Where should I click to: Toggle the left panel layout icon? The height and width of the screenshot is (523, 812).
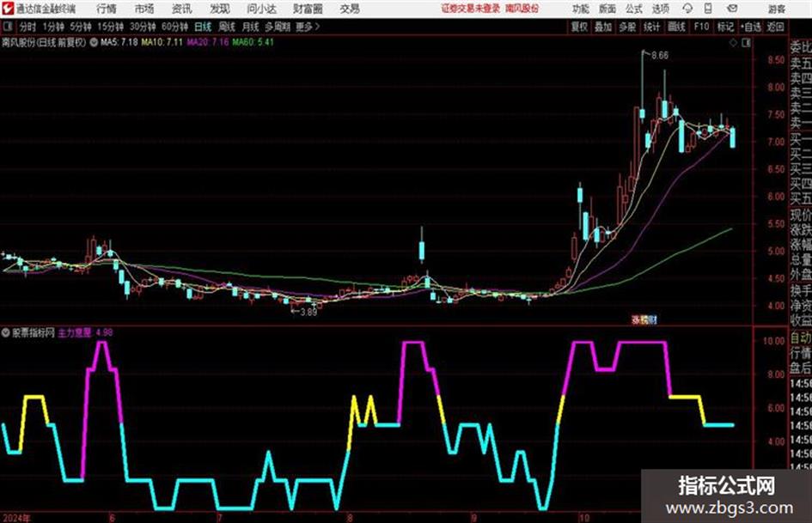point(7,27)
